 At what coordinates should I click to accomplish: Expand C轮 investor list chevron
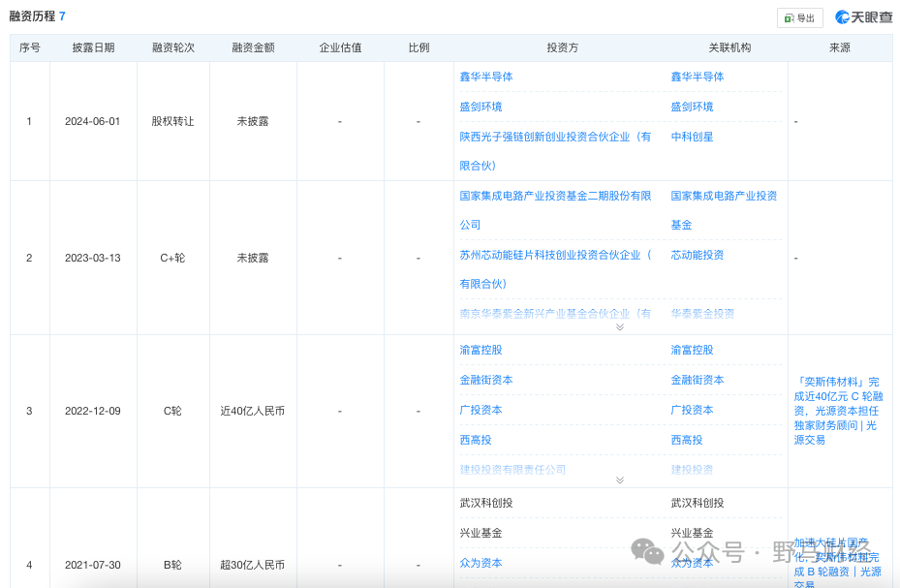620,480
